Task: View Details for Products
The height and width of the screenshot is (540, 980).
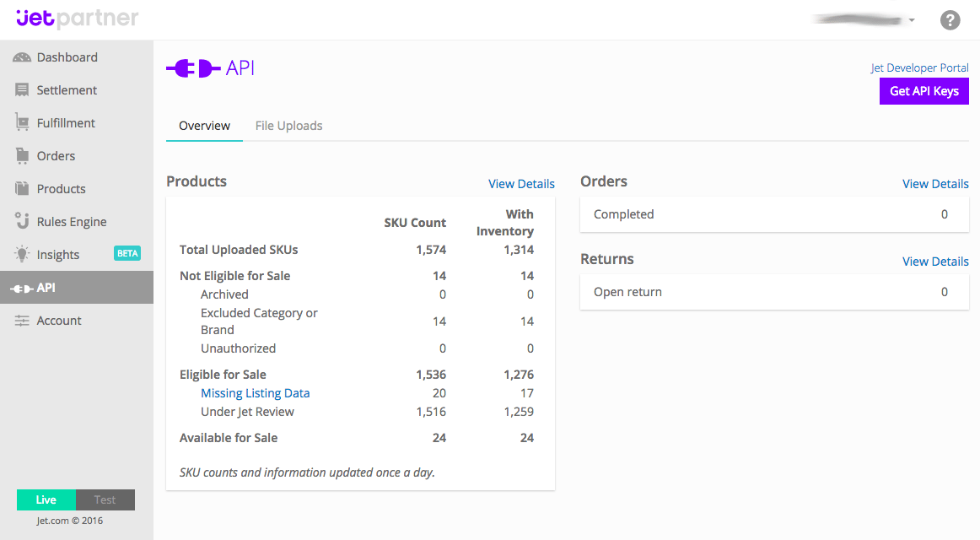Action: coord(521,184)
